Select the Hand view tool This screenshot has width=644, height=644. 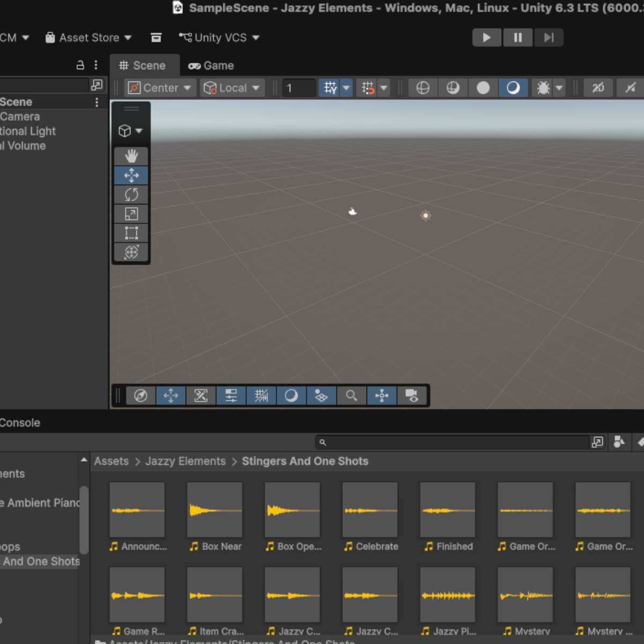coord(131,156)
